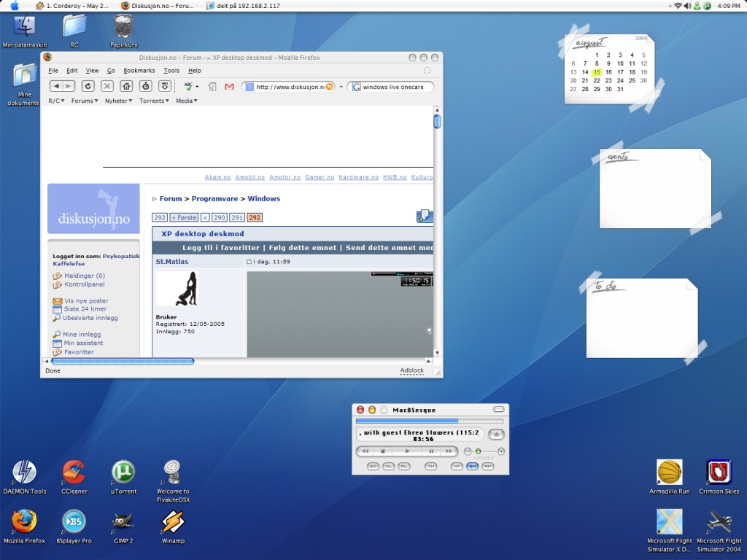Image resolution: width=747 pixels, height=560 pixels.
Task: Toggle the EQ button in the player
Action: 373,466
